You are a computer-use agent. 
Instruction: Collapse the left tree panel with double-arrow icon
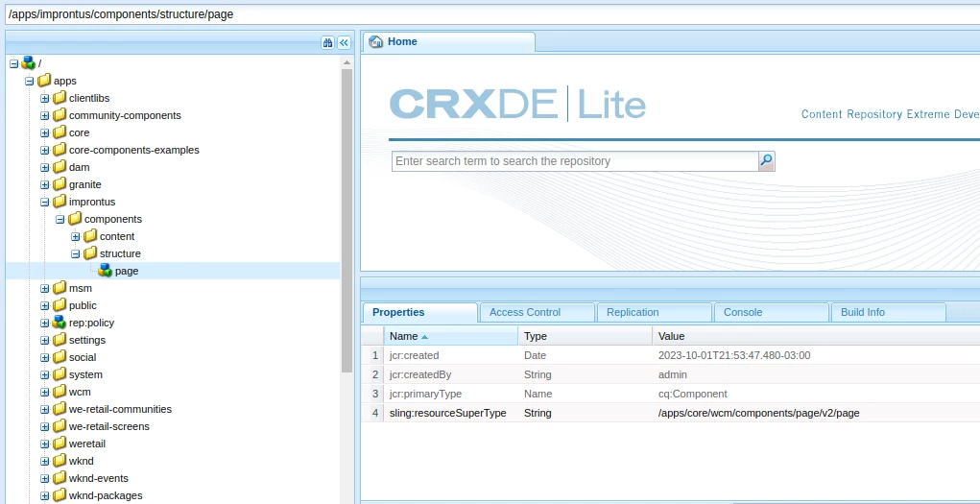(x=344, y=42)
